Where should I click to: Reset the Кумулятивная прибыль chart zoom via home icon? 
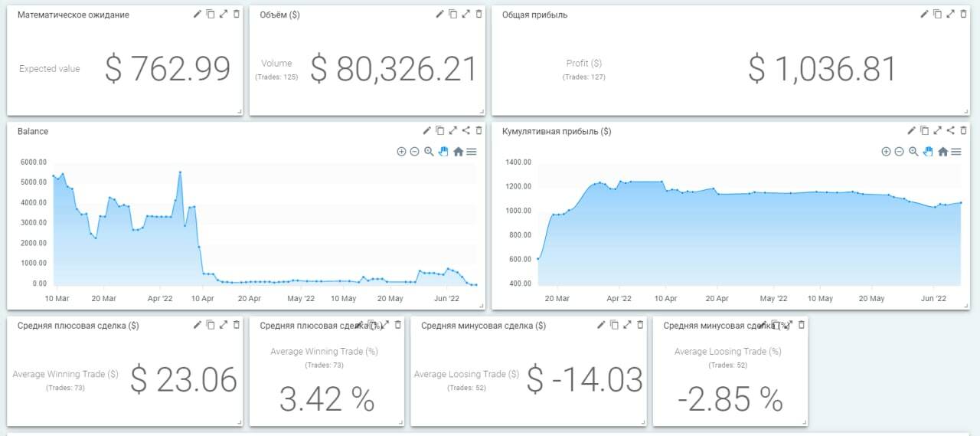click(942, 152)
